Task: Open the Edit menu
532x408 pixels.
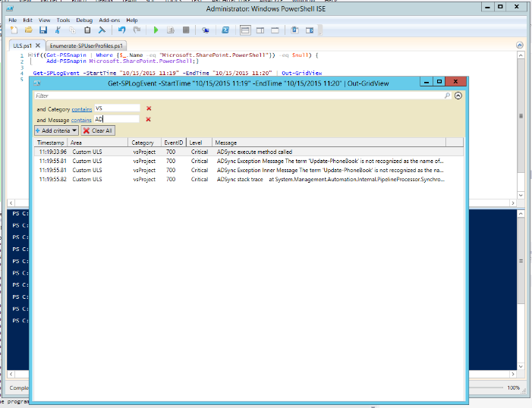Action: tap(27, 20)
